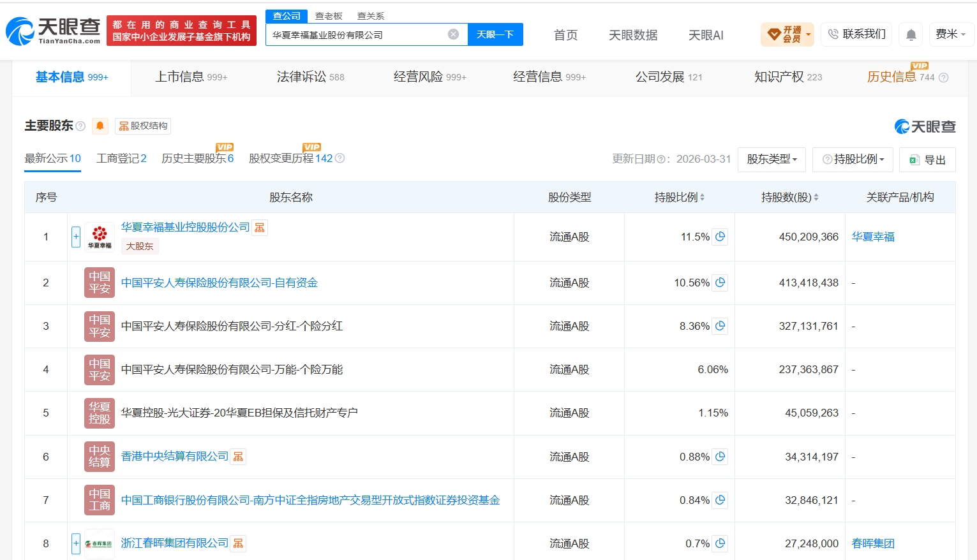977x560 pixels.
Task: Click help icon beside 主要股东 heading
Action: pyautogui.click(x=80, y=126)
